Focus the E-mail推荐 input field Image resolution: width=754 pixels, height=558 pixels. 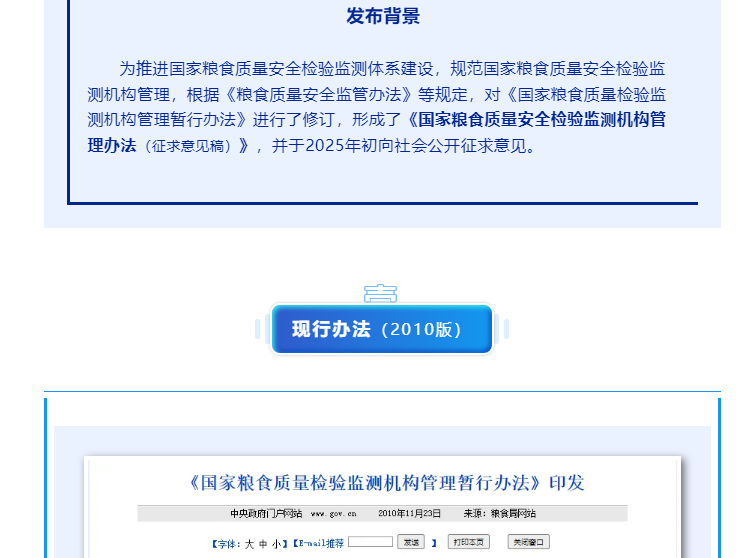pos(370,542)
